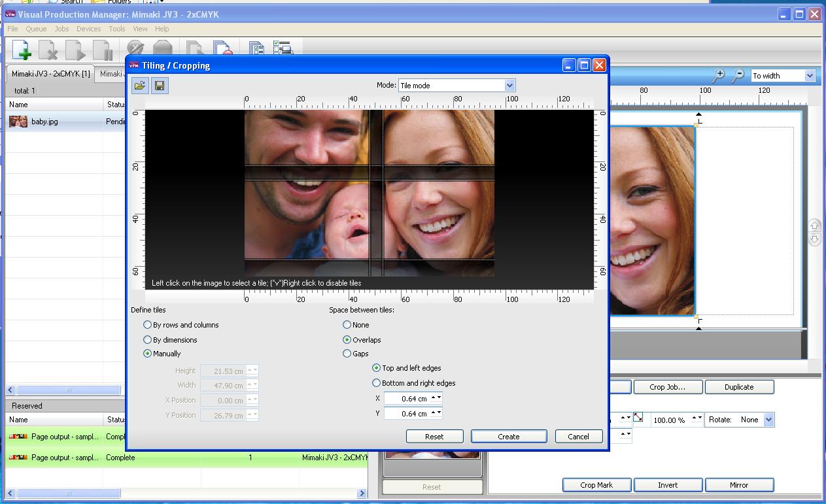The width and height of the screenshot is (826, 504).
Task: Open the To width zoom dropdown
Action: [x=809, y=76]
